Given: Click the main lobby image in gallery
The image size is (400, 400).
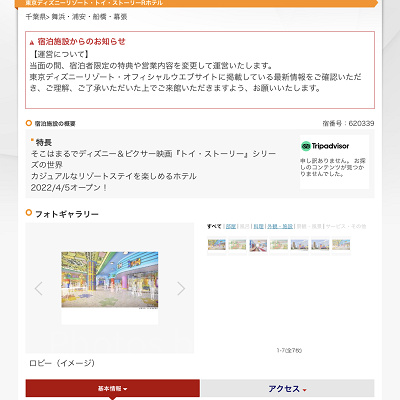Looking at the screenshot, I should coord(110,280).
